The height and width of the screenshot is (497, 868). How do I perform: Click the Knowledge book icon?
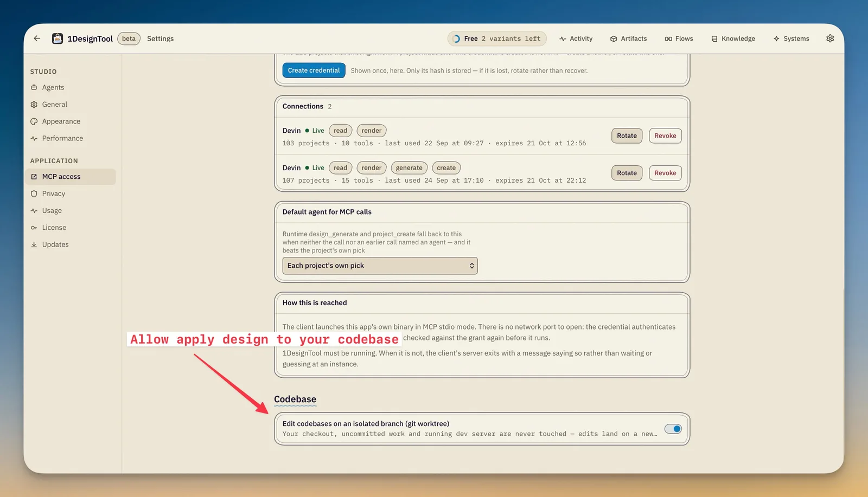(714, 39)
